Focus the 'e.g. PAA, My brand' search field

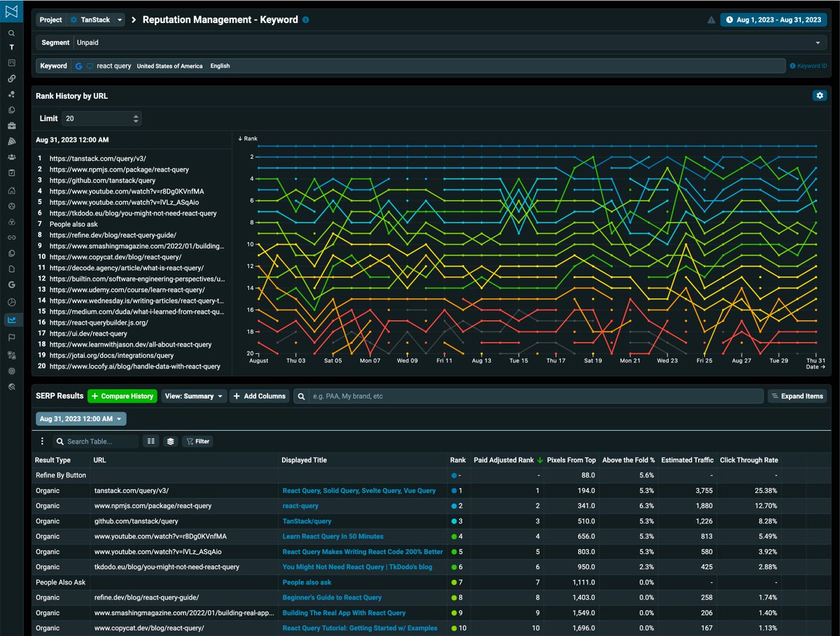535,396
